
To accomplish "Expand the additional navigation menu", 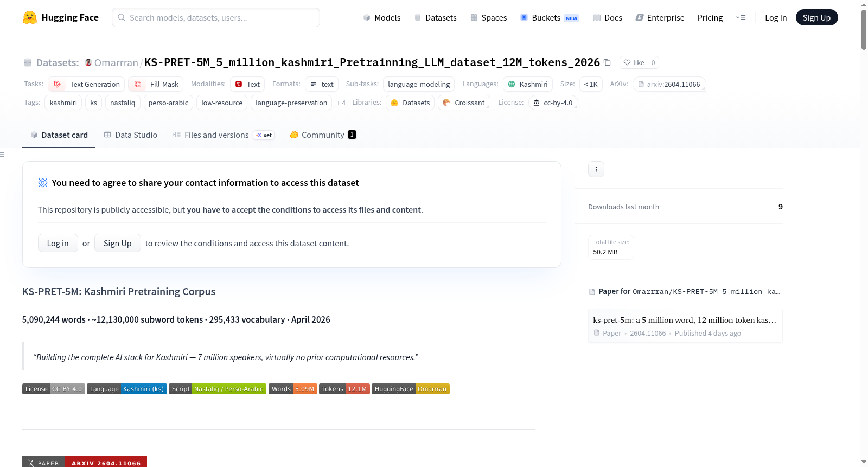I will point(741,17).
